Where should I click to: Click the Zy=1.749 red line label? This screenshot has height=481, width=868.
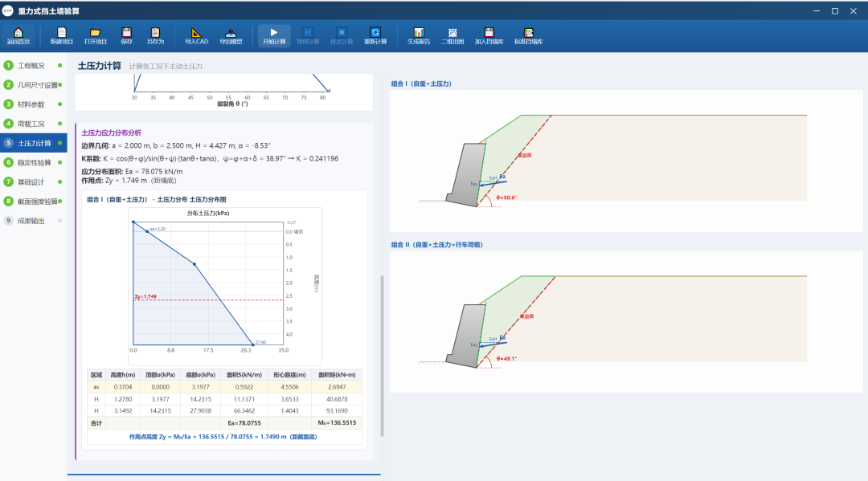pos(145,296)
